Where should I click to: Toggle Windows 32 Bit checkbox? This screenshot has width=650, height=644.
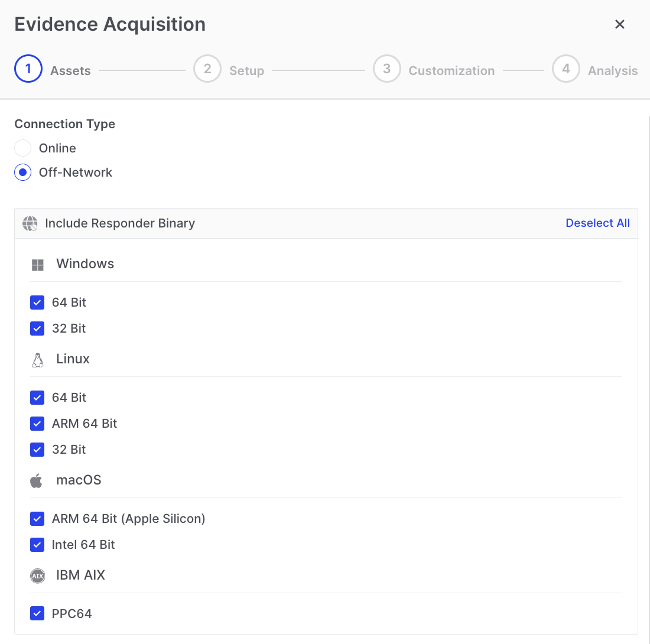pyautogui.click(x=37, y=328)
